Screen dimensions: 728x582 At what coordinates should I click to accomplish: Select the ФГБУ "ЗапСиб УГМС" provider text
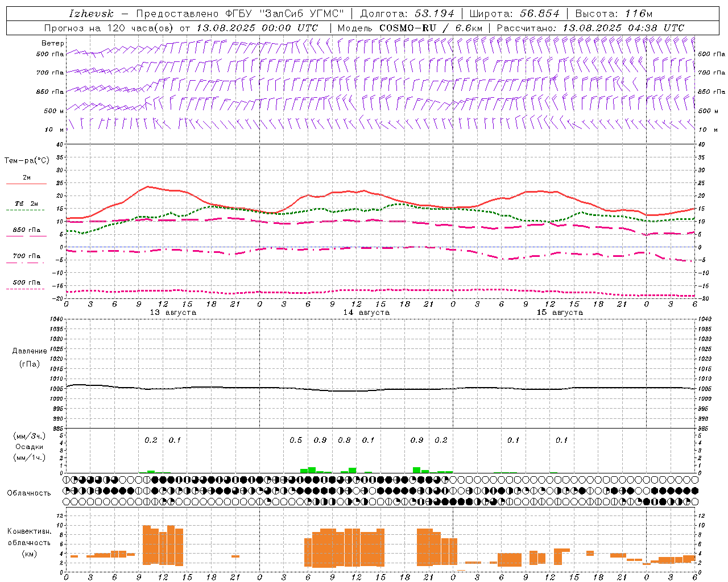coord(284,14)
